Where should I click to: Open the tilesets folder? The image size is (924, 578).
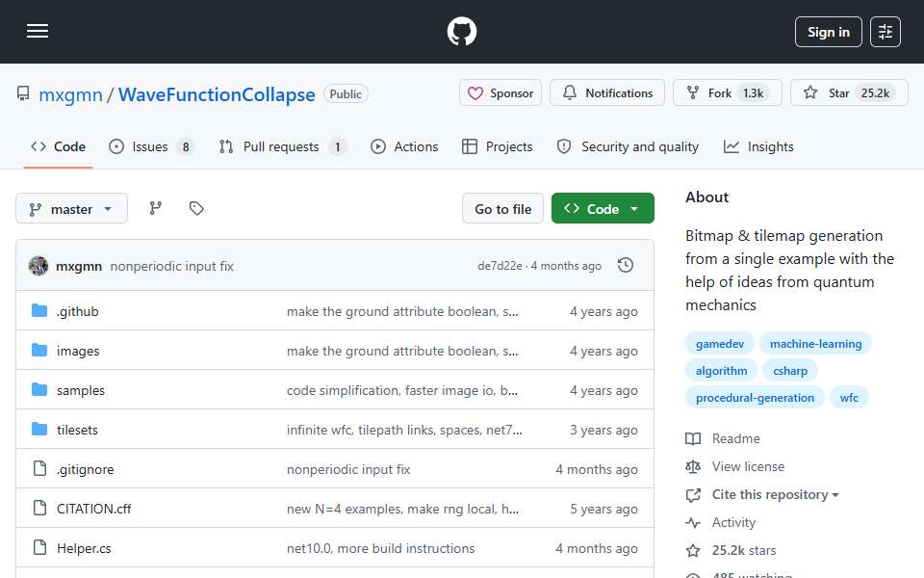(77, 430)
